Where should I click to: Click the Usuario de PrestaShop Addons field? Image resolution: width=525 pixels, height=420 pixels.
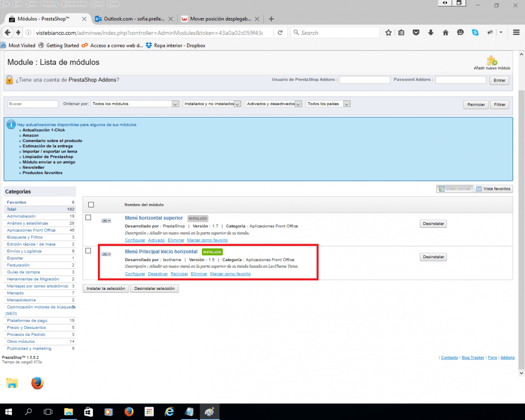[365, 80]
